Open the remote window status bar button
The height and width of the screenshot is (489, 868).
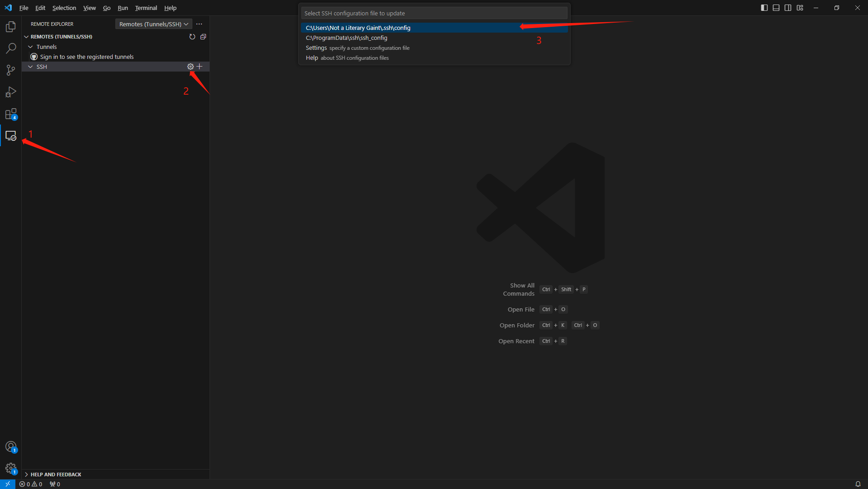pos(8,484)
